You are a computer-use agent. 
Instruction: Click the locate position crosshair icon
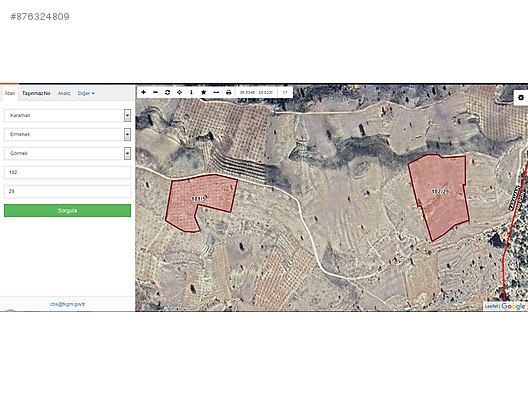(x=179, y=92)
